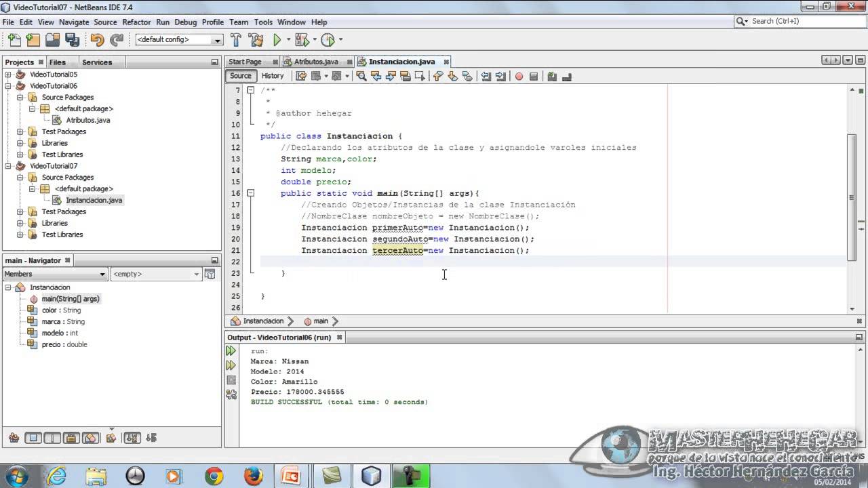Start macro recording with the red circle icon
868x488 pixels.
pos(519,76)
